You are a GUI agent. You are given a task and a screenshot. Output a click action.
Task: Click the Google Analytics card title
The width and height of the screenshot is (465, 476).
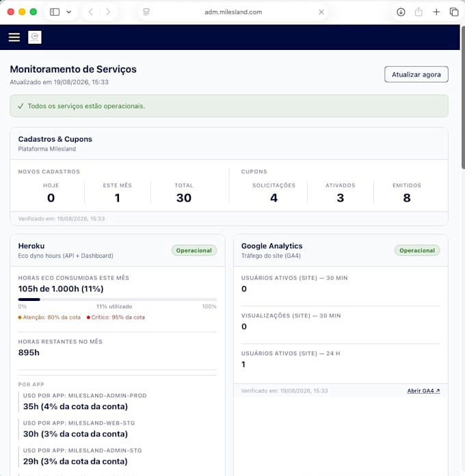(x=271, y=246)
